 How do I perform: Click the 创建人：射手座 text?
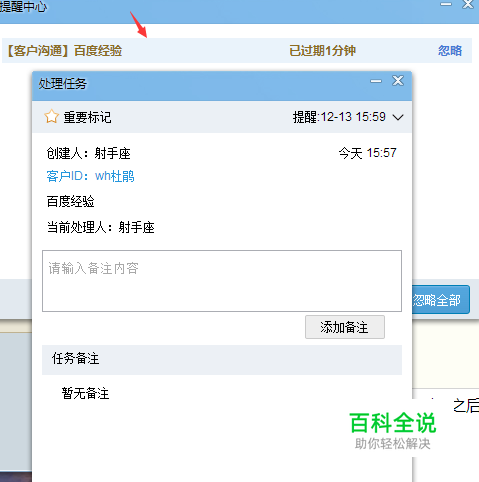[88, 153]
